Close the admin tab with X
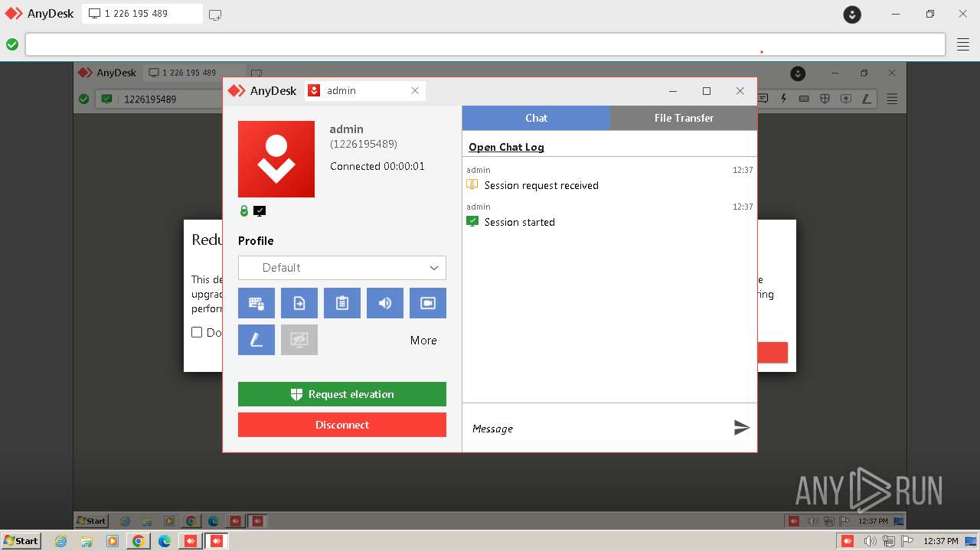 [x=415, y=90]
